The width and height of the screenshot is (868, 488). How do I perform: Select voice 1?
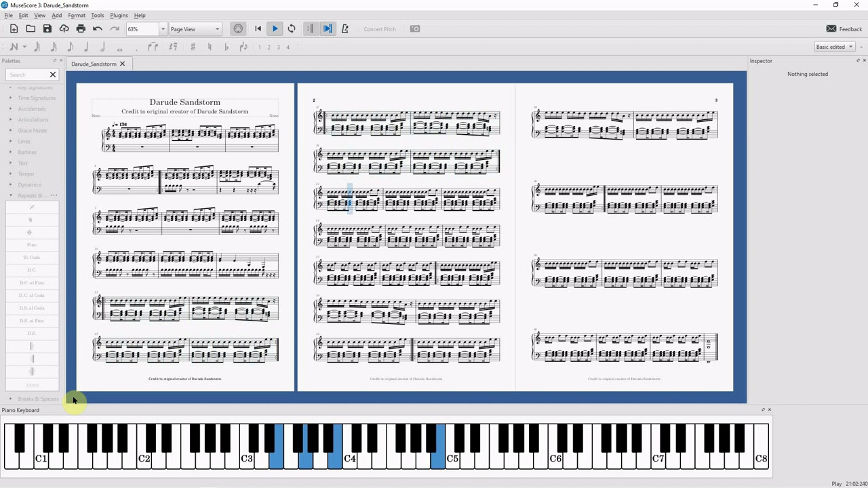pos(259,47)
